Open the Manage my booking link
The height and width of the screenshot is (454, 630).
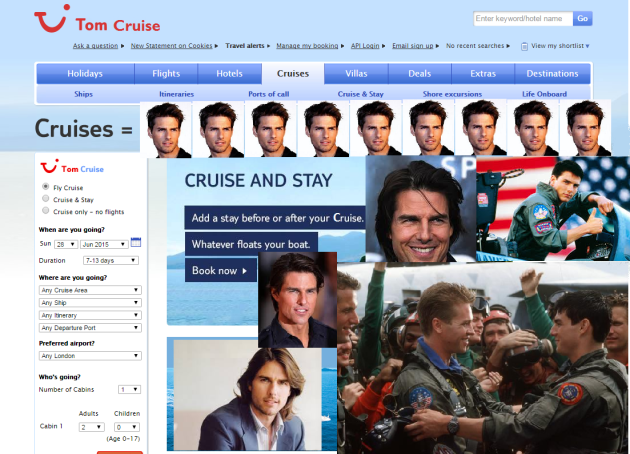click(307, 46)
